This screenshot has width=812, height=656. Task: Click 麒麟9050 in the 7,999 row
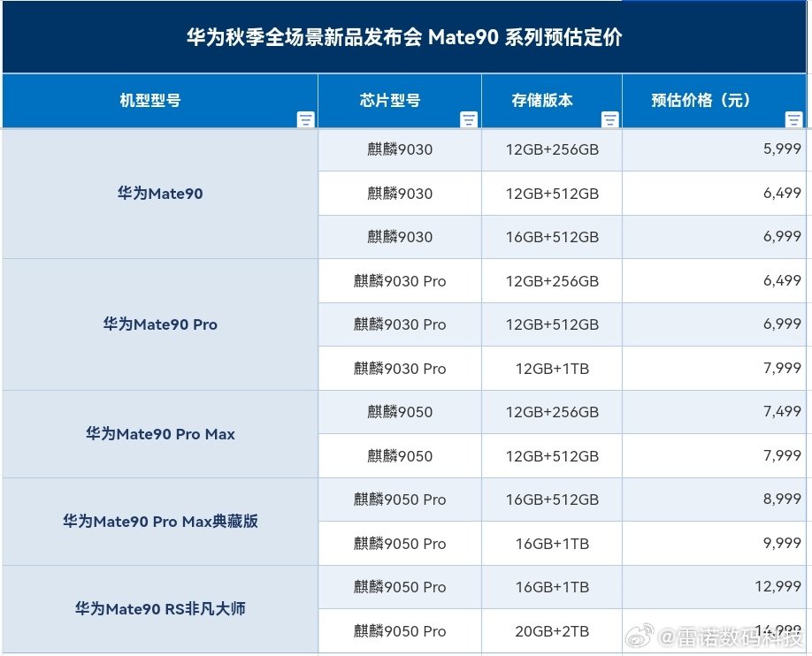click(400, 456)
